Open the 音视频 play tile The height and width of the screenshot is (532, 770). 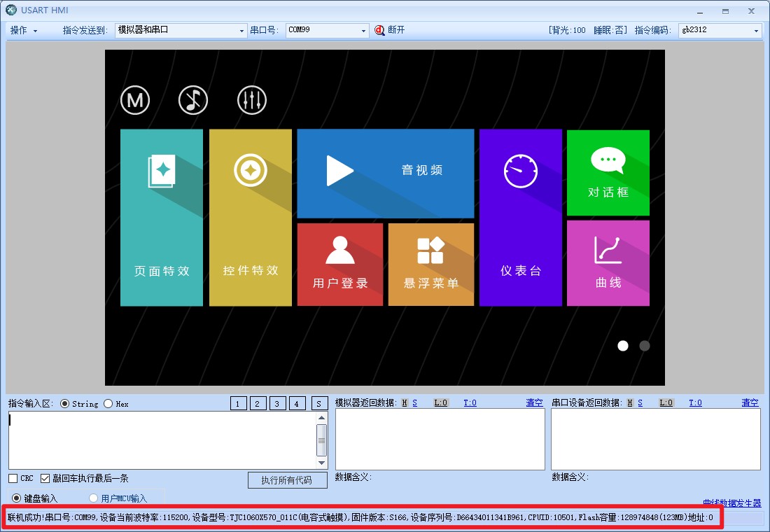[385, 173]
